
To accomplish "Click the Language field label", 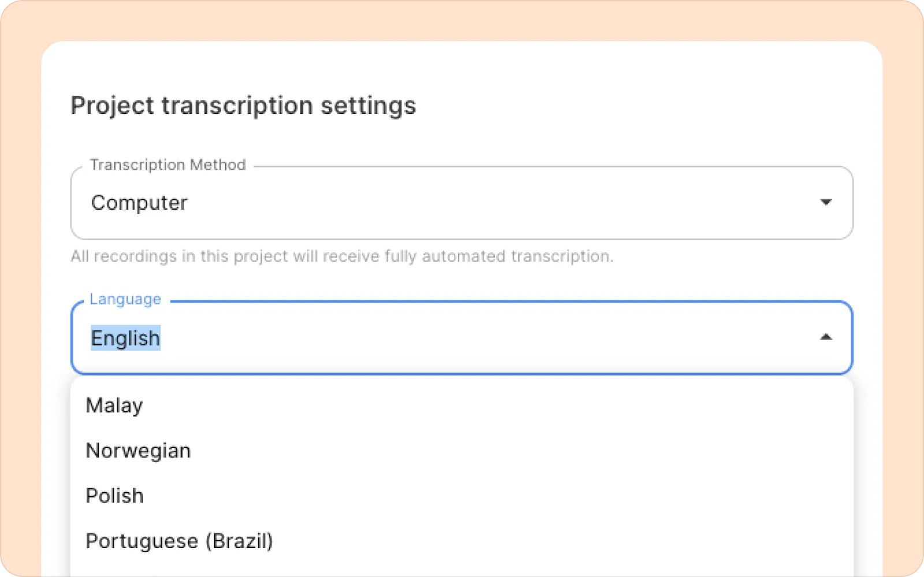I will tap(125, 299).
